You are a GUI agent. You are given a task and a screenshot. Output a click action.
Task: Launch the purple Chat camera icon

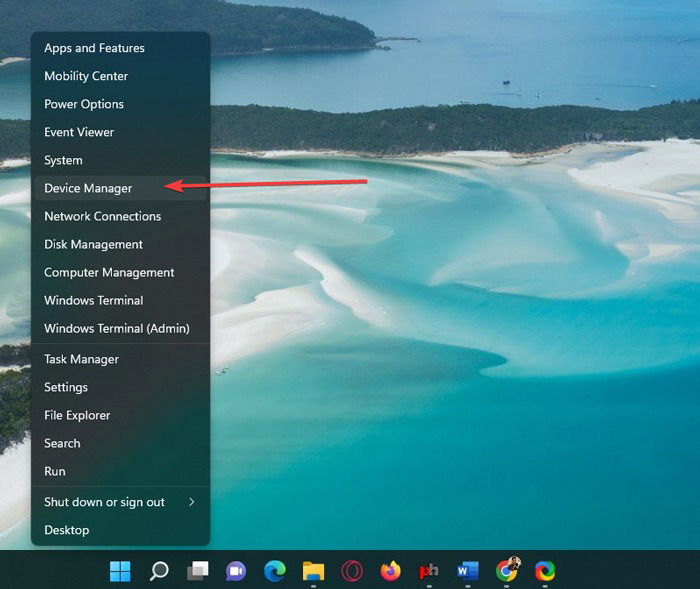tap(236, 571)
